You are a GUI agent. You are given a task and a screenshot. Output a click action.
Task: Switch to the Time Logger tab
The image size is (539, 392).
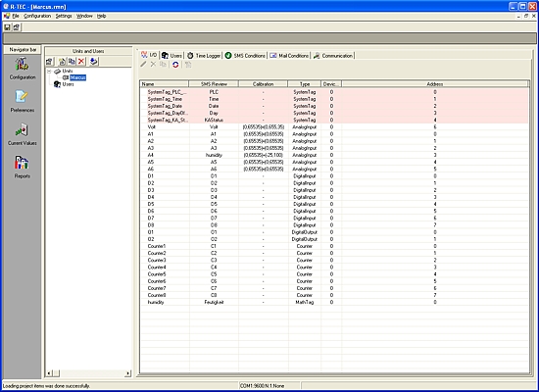[x=204, y=55]
